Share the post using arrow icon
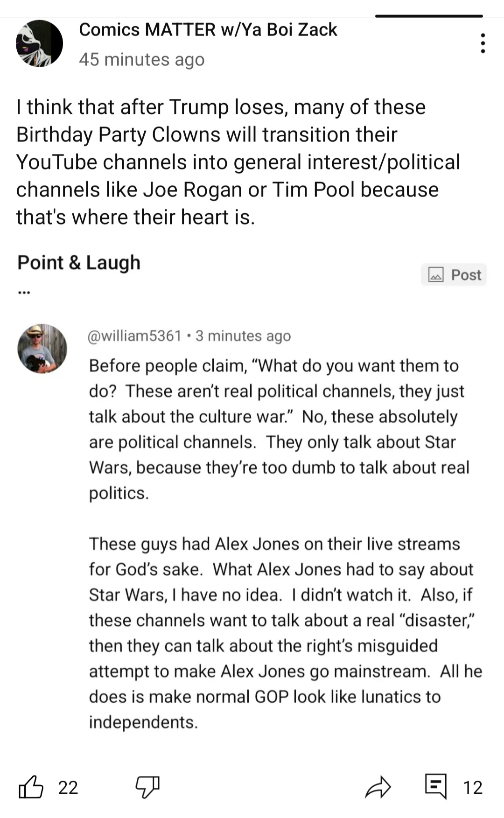 378,787
